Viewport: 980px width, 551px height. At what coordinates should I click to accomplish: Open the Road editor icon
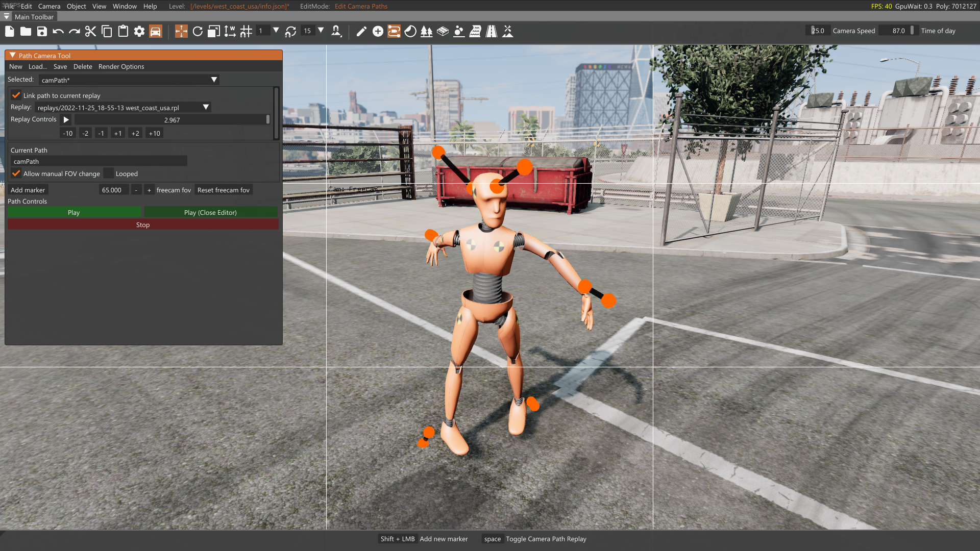click(x=492, y=31)
